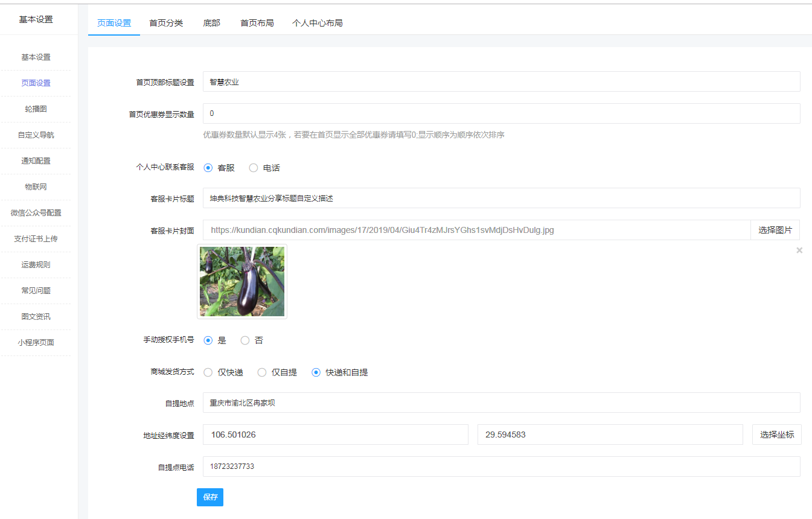
Task: Open 图文资讯 in sidebar
Action: click(36, 317)
